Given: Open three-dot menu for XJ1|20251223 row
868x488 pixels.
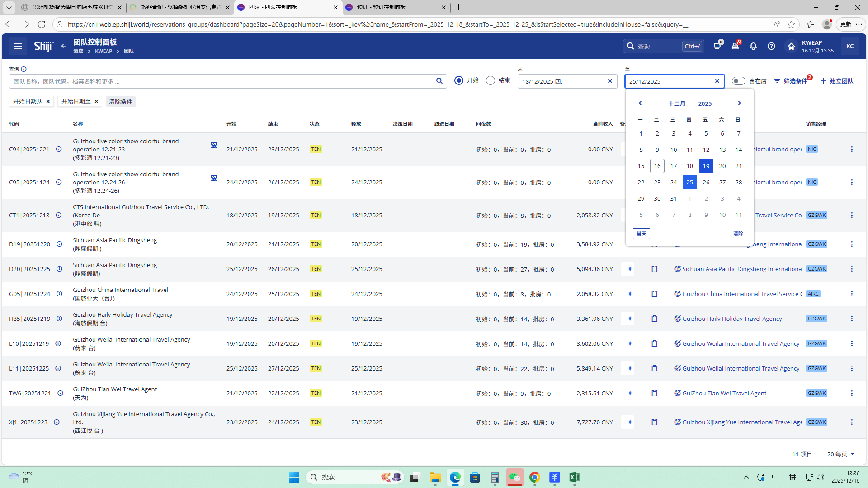Looking at the screenshot, I should pos(852,422).
